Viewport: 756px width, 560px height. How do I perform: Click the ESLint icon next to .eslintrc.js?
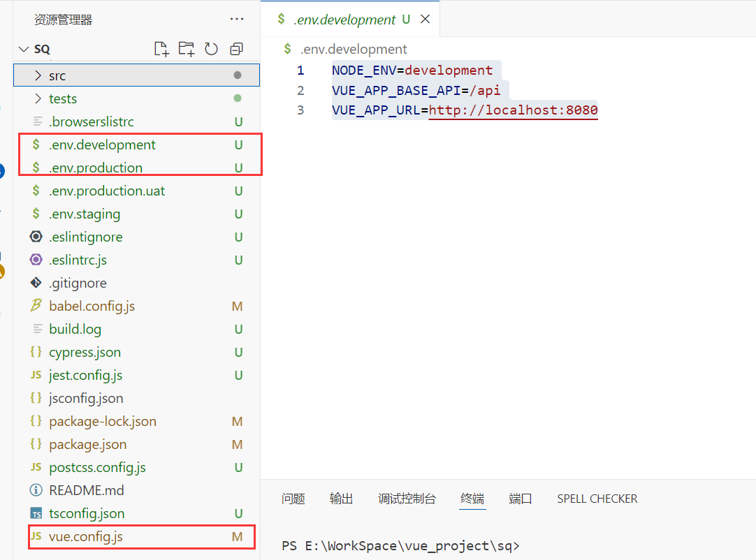pos(36,260)
